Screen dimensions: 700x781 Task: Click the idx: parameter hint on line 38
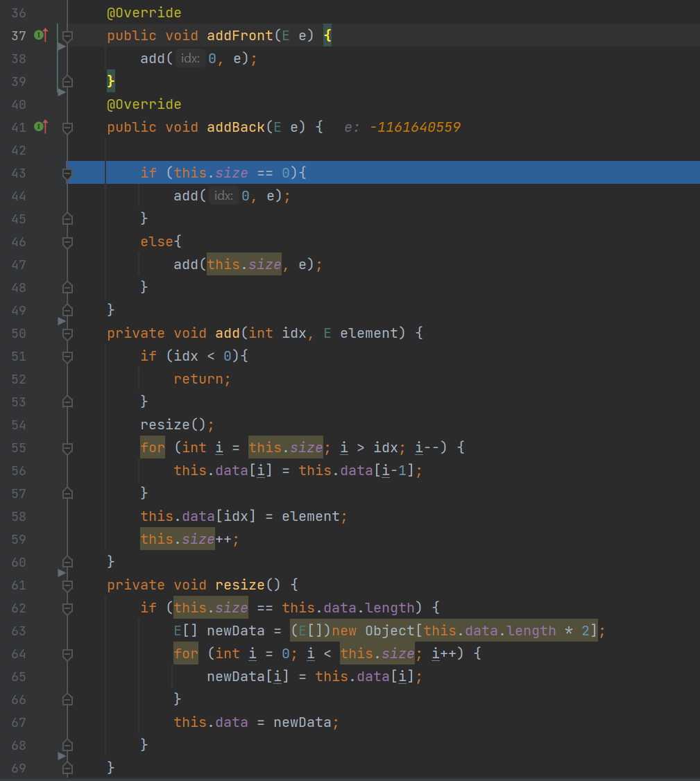(x=190, y=59)
